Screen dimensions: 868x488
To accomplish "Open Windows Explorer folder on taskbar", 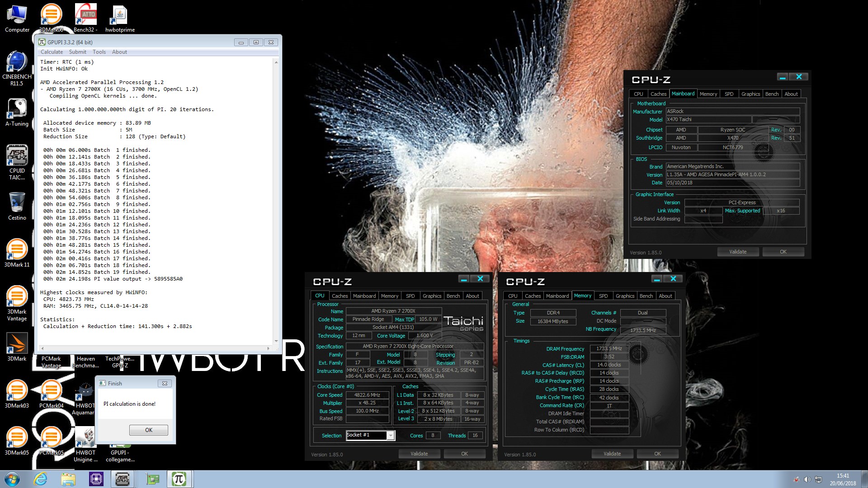I will (68, 479).
